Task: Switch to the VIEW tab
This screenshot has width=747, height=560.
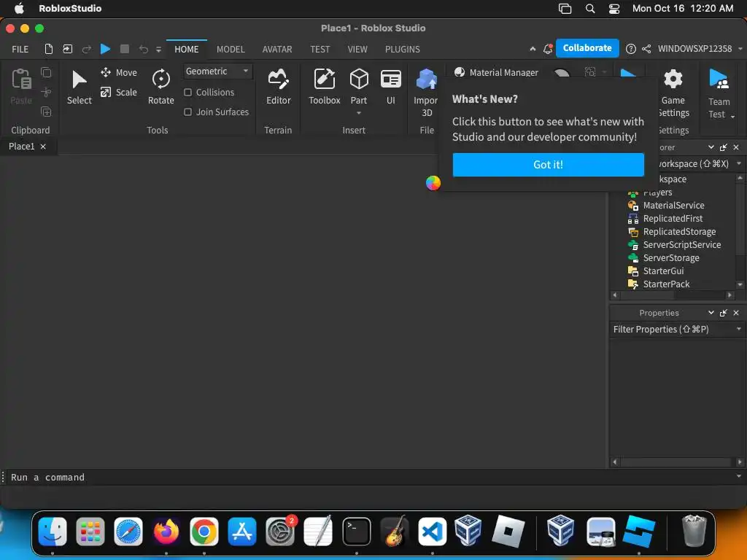Action: (357, 49)
